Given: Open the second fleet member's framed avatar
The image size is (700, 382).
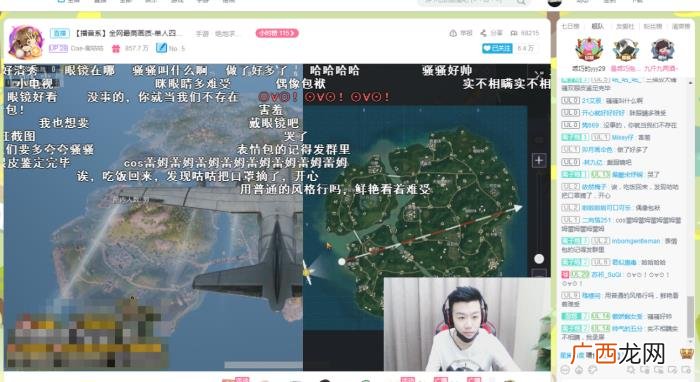Looking at the screenshot, I should coord(625,50).
